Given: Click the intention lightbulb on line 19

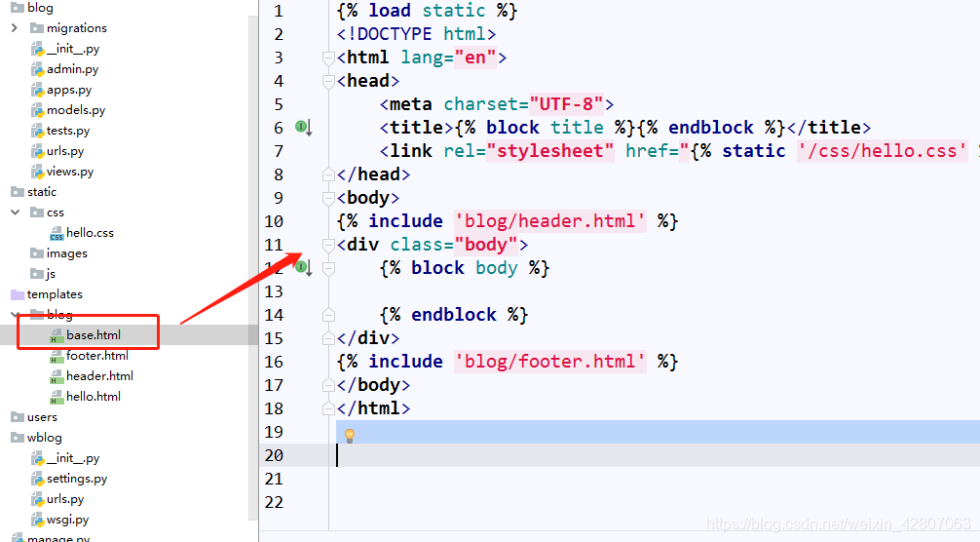Looking at the screenshot, I should (350, 435).
